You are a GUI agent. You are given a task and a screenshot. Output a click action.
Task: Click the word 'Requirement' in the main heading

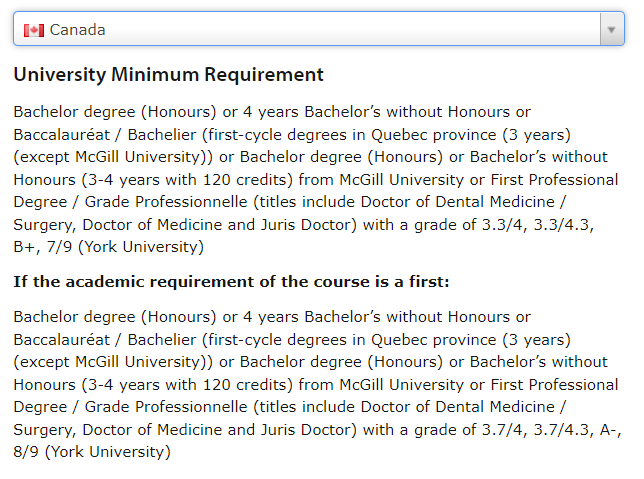264,75
